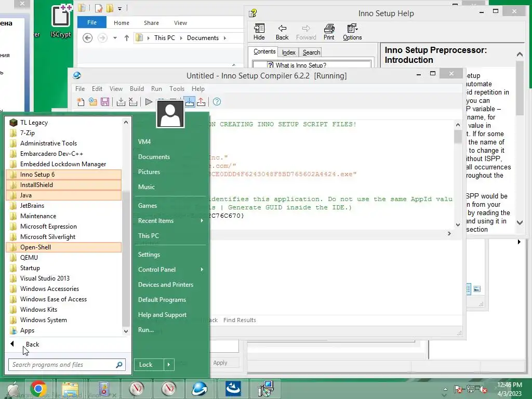This screenshot has width=532, height=399.
Task: Open the Explorer quick access toolbar dropdown
Action: click(120, 8)
